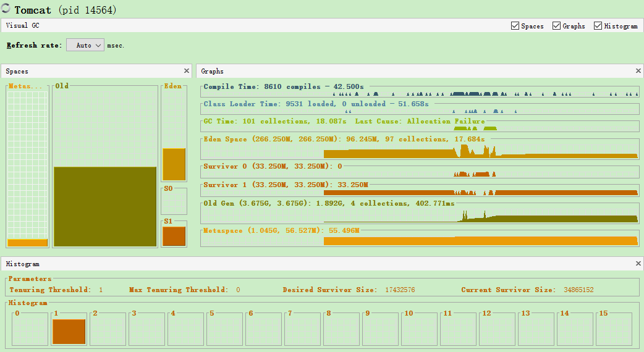Click the Metaspace graph label
Screen dimensions: 644x352
[281, 230]
